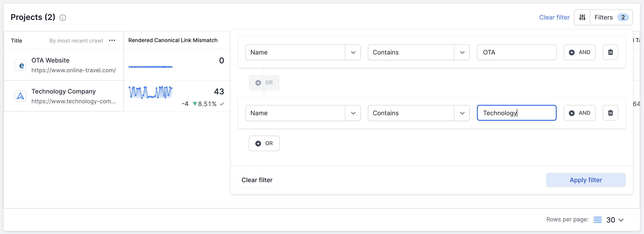Click the rows-per-page list icon

point(598,220)
